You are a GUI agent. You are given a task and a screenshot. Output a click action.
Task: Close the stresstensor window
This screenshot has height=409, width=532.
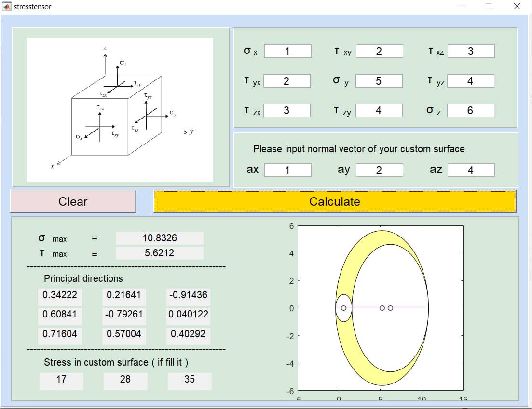tap(517, 6)
